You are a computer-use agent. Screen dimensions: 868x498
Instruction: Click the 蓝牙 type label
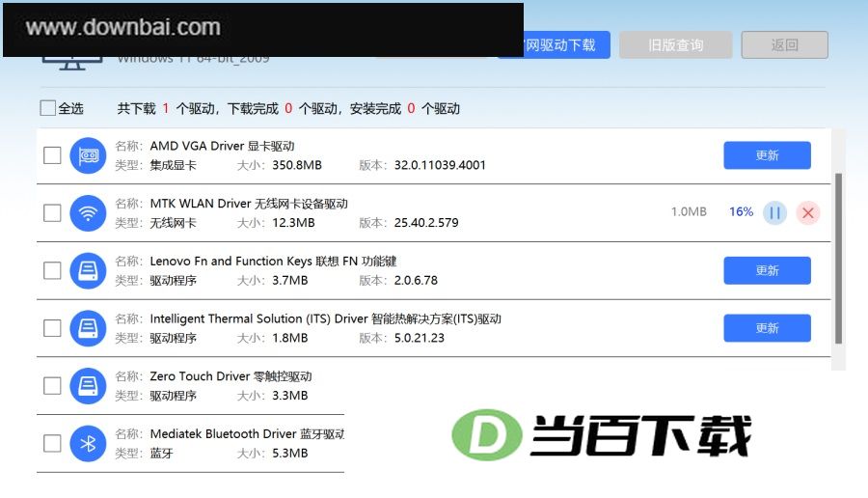(x=162, y=454)
